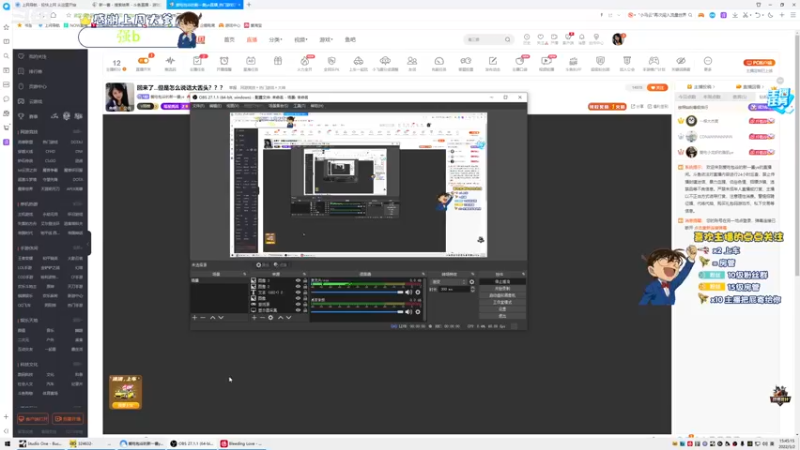Click the transition duration stepper arrows
This screenshot has height=450, width=800.
tap(472, 289)
